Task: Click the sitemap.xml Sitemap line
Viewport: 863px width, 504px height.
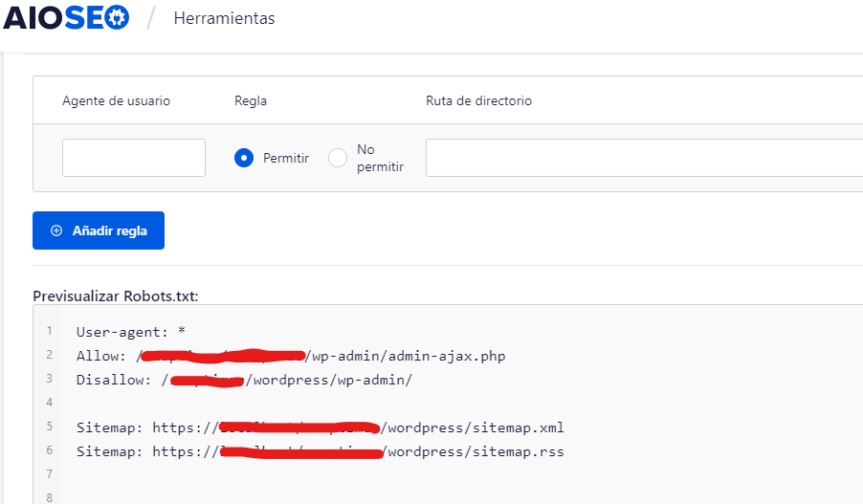Action: coord(320,427)
